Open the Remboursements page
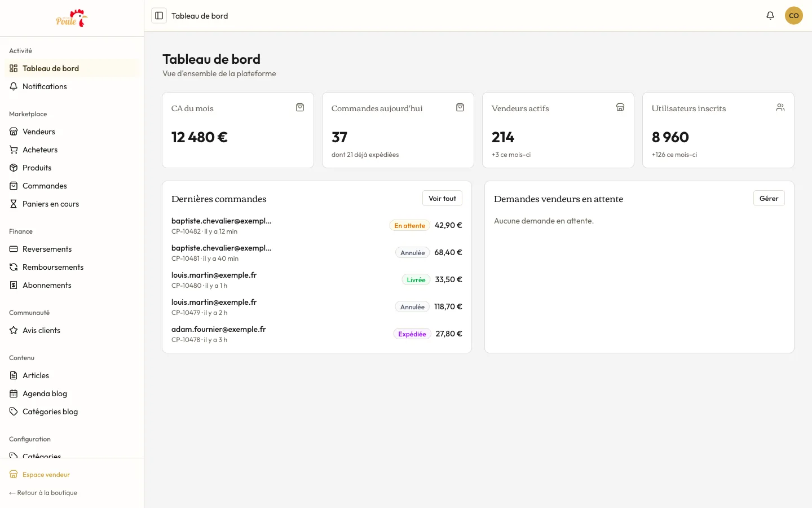Image resolution: width=812 pixels, height=508 pixels. pyautogui.click(x=71, y=267)
